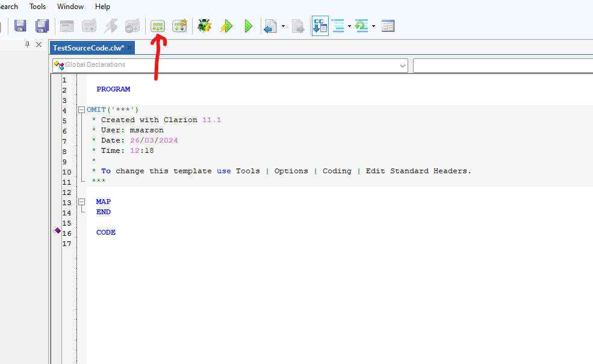Click the Build toolbar icon under the red arrow

pyautogui.click(x=158, y=26)
